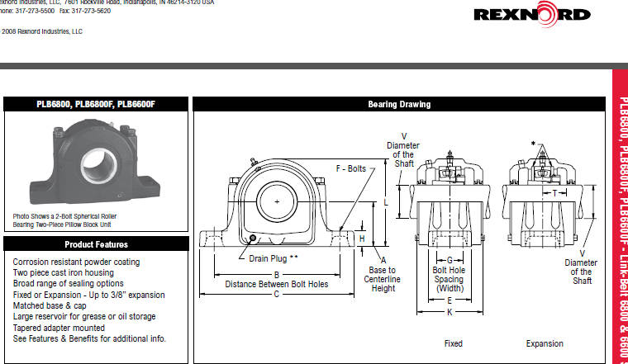This screenshot has height=364, width=628.
Task: Click the 2008 Rexnord Industries copyright text
Action: (41, 31)
